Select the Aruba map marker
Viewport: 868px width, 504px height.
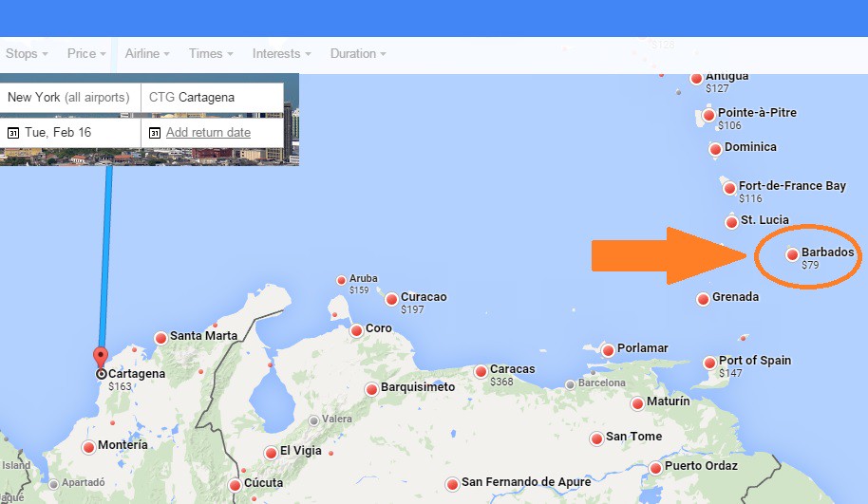pos(342,281)
